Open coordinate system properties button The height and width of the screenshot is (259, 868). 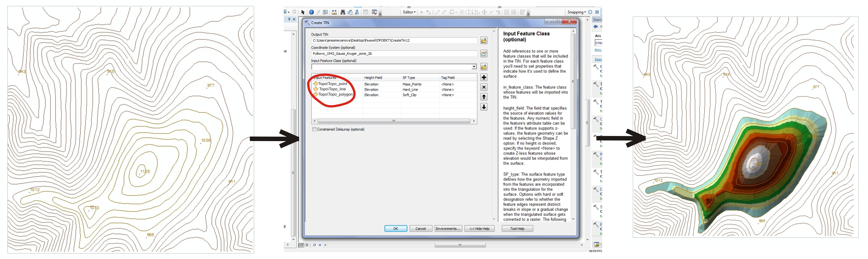tap(484, 54)
